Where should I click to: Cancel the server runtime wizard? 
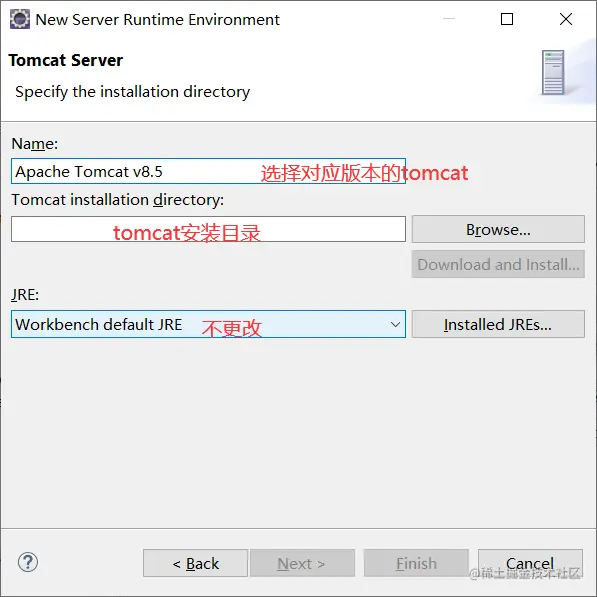pyautogui.click(x=530, y=563)
